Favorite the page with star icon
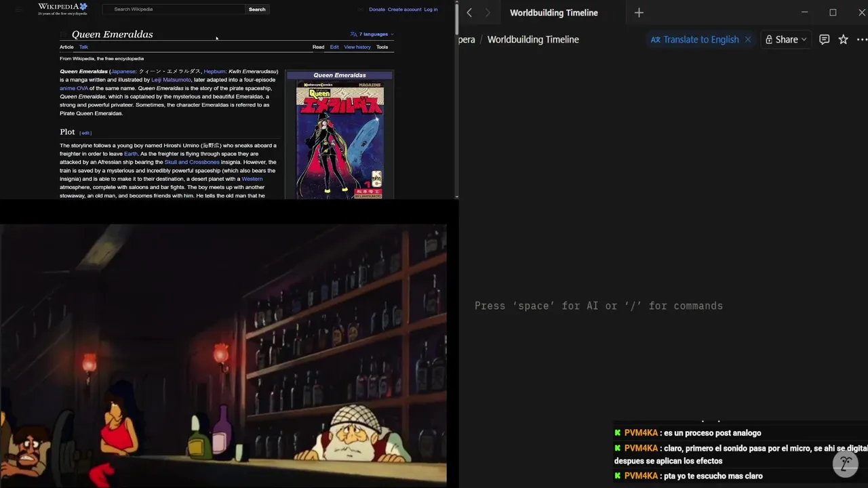The width and height of the screenshot is (868, 488). tap(843, 39)
